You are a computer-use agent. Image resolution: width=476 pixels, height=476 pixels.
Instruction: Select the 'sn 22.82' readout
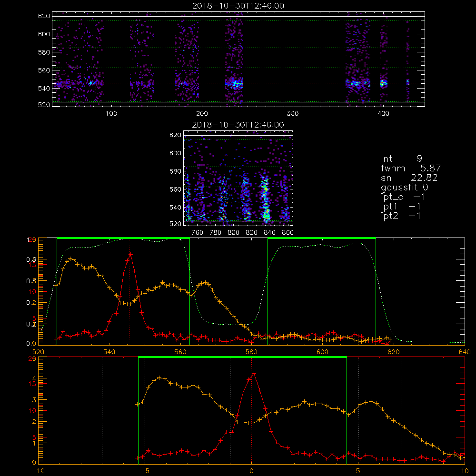click(409, 178)
